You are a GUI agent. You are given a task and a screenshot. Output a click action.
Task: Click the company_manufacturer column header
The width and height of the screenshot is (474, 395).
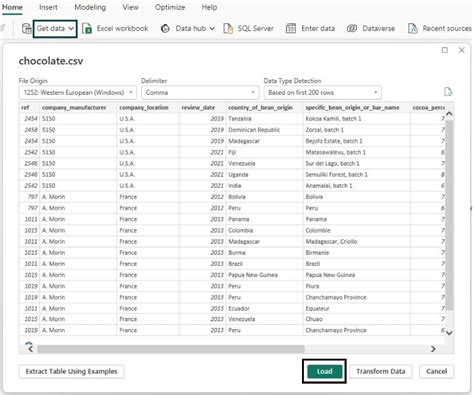78,108
